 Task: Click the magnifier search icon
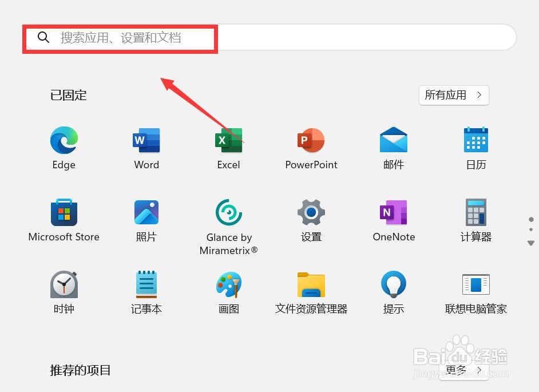point(43,37)
